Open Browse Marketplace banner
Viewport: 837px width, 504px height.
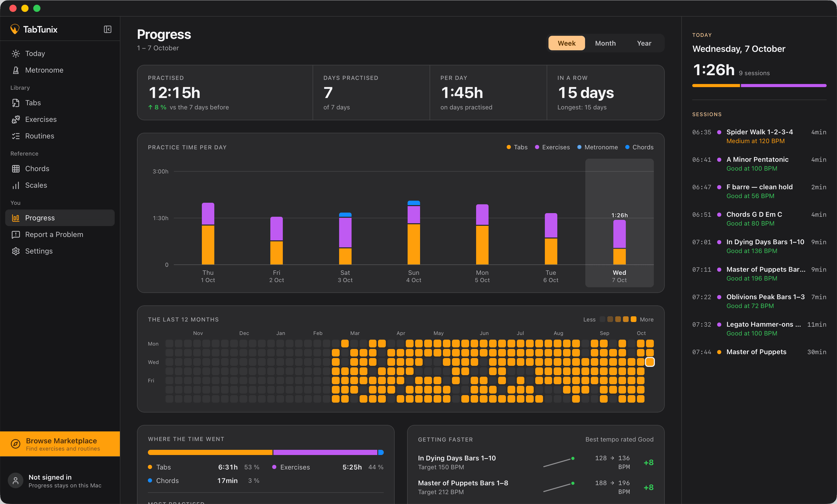pos(60,444)
